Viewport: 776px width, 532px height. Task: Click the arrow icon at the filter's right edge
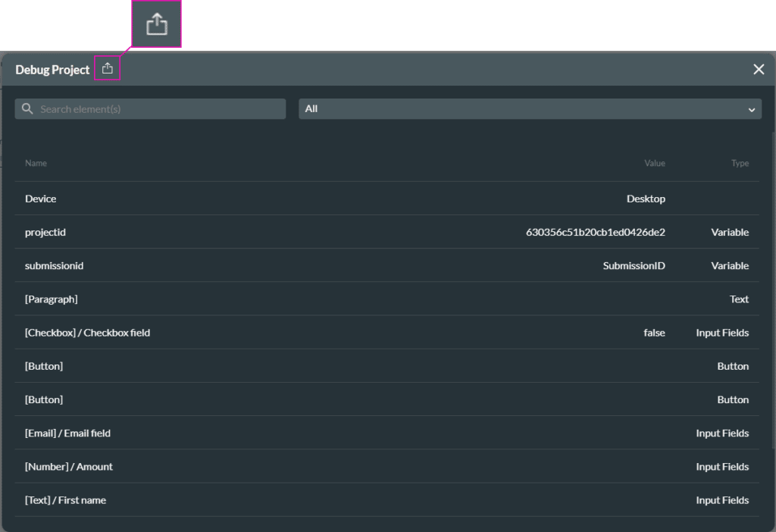(752, 109)
